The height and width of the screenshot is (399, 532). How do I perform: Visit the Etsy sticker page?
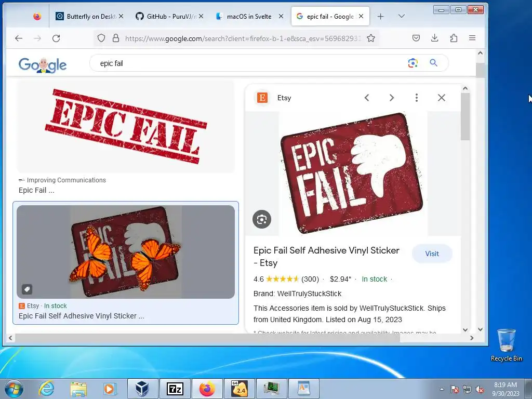click(x=432, y=254)
